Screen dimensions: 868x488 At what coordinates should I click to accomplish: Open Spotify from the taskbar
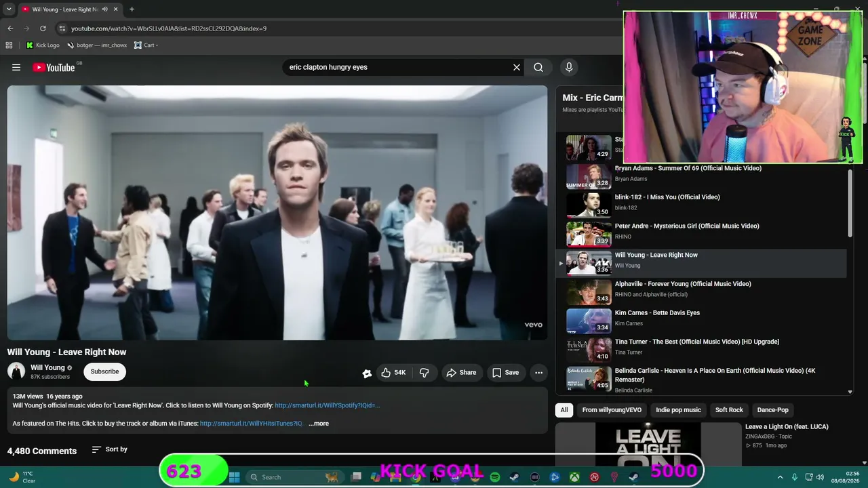pyautogui.click(x=495, y=477)
